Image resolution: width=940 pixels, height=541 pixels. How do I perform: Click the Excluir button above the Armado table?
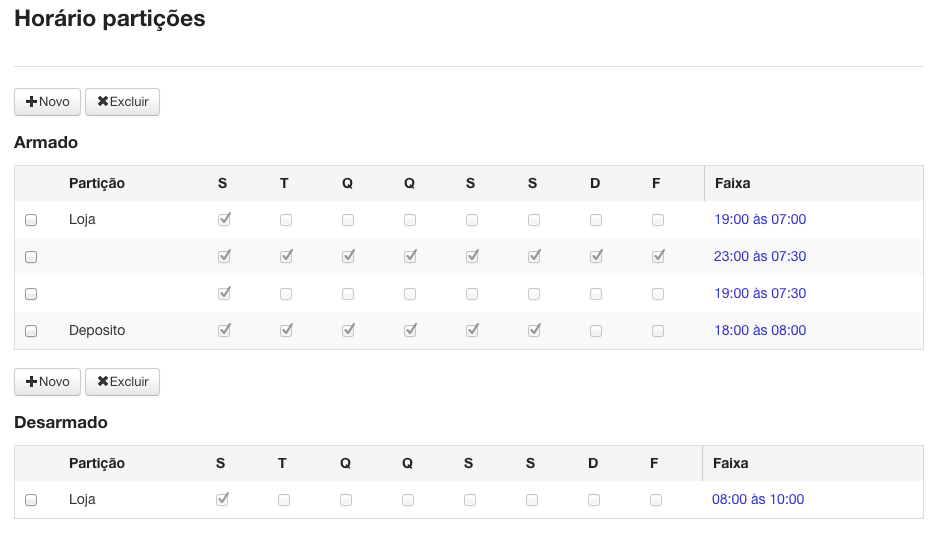coord(122,102)
